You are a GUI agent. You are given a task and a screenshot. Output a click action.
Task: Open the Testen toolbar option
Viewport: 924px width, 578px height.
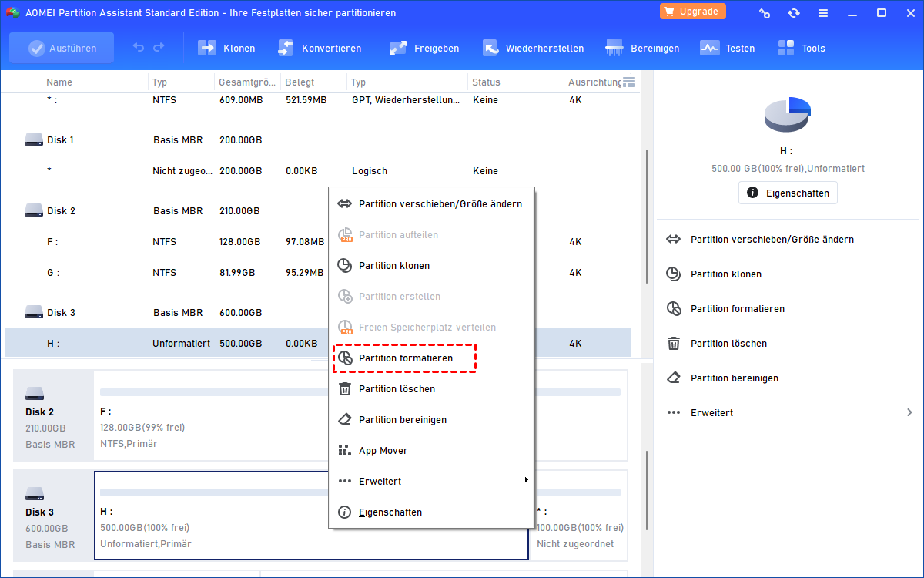coord(727,48)
